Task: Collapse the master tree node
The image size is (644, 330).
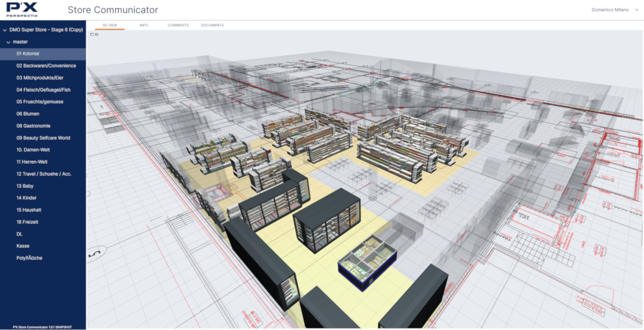Action: [x=8, y=42]
